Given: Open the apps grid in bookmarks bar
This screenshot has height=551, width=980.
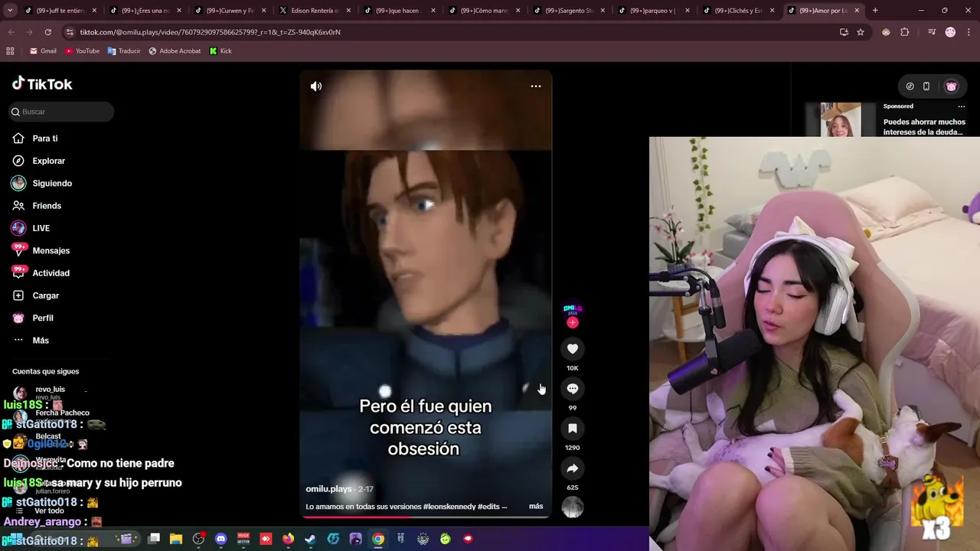Looking at the screenshot, I should (10, 51).
